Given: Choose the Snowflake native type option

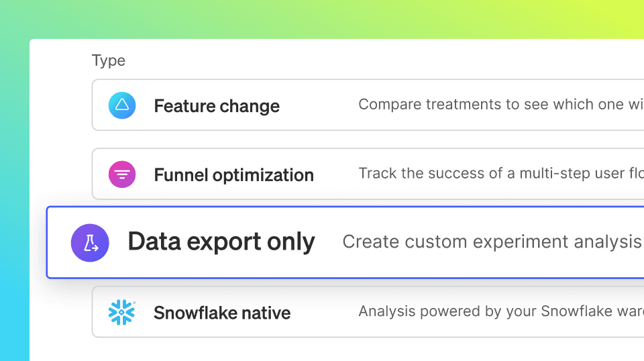Looking at the screenshot, I should [368, 312].
